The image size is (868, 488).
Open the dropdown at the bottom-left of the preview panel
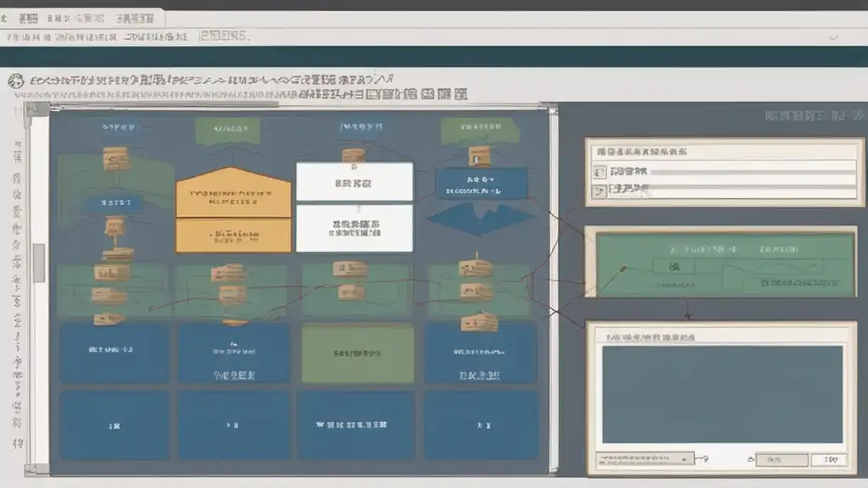coord(645,458)
